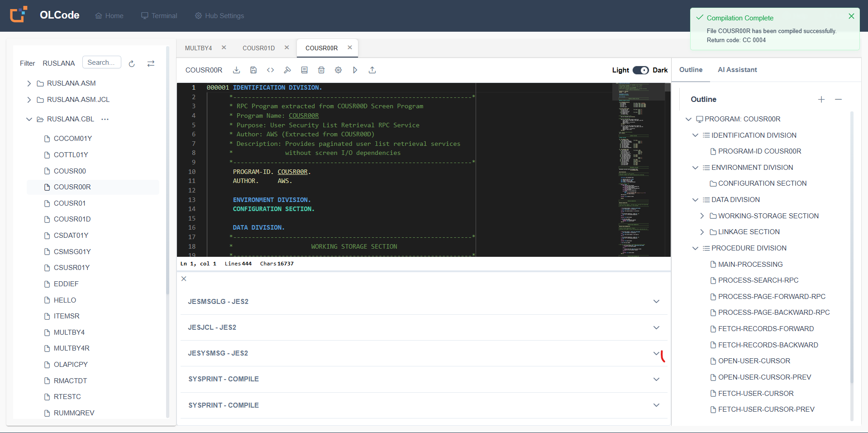Download COUSR00R with the download icon
868x433 pixels.
pyautogui.click(x=236, y=70)
